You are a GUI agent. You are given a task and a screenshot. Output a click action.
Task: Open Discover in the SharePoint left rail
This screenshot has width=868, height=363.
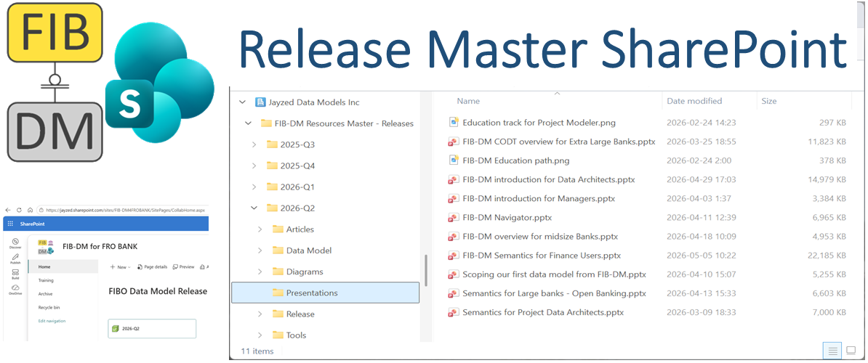(x=15, y=244)
